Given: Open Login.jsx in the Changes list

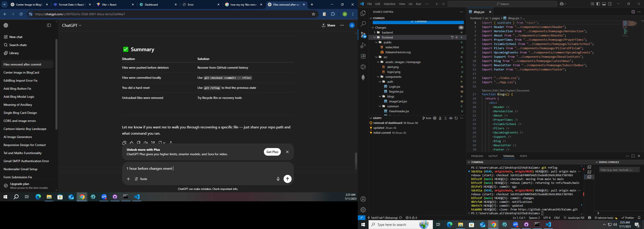Looking at the screenshot, I should click(394, 87).
